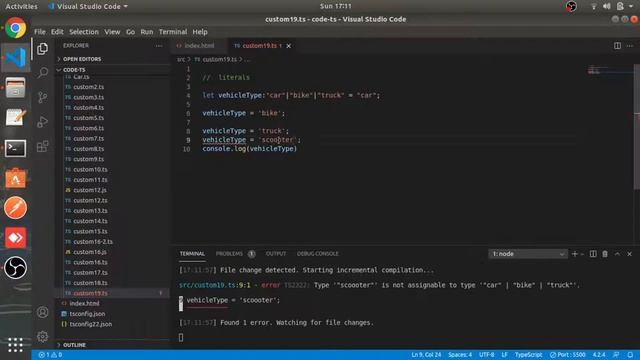Viewport: 640px width, 360px height.
Task: Change language mode TypeScript in status bar
Action: [x=529, y=355]
